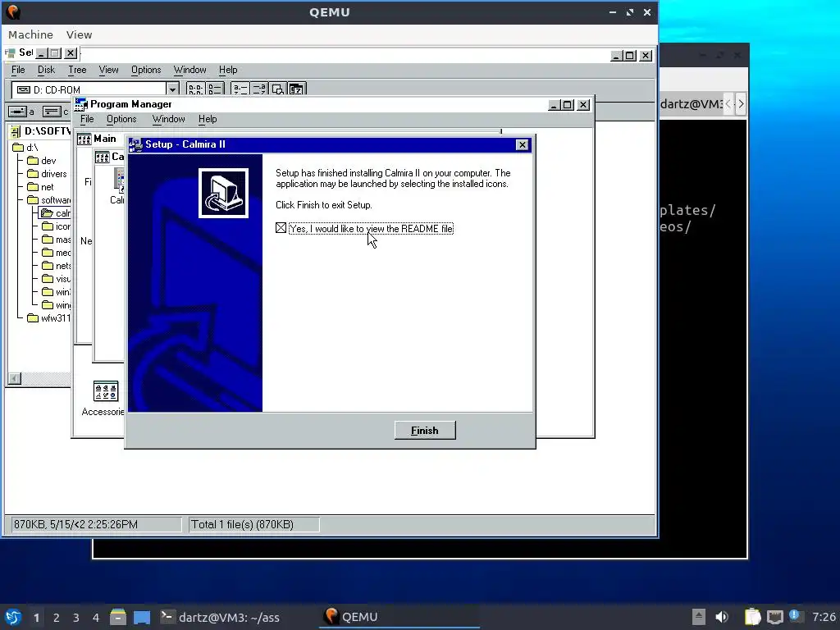
Task: Click the view all file details icon
Action: 215,89
